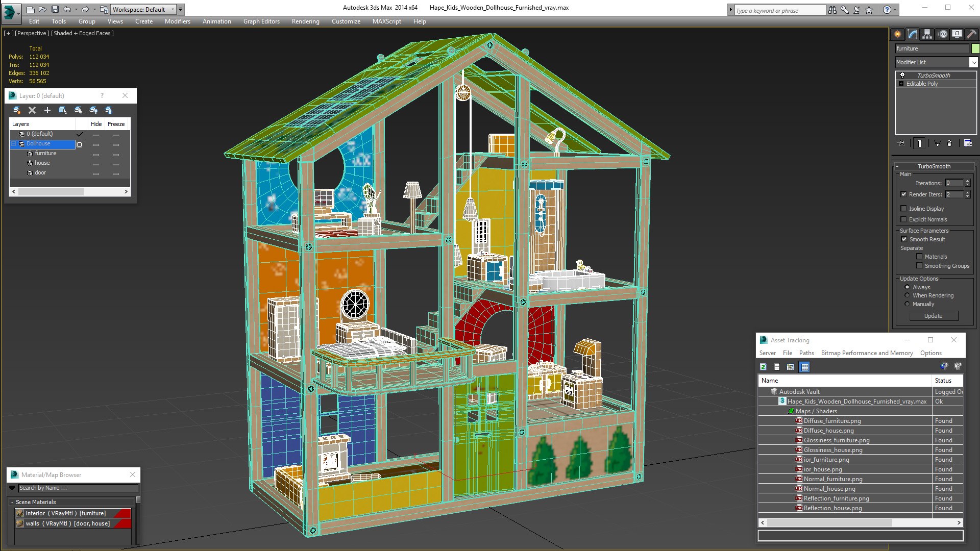The height and width of the screenshot is (551, 980).
Task: Click the New Scene icon
Action: click(x=30, y=9)
